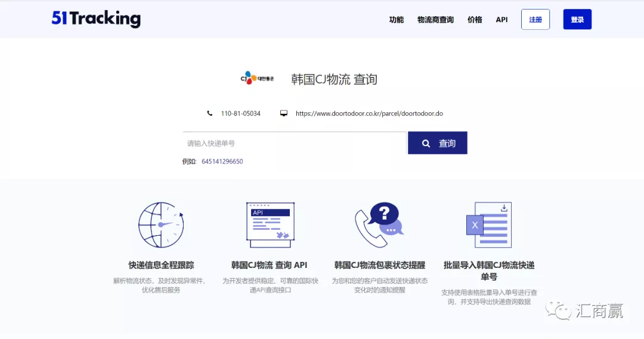Screen dimensions: 644x339
Task: Click the 韩国CJ物流包裹状态提醒 heading
Action: click(x=379, y=265)
